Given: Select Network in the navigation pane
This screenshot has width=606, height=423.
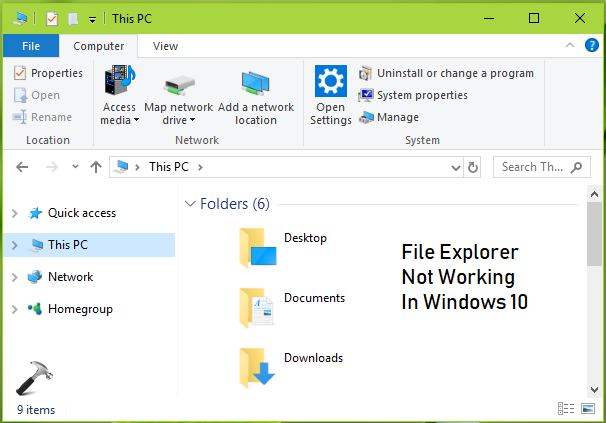Looking at the screenshot, I should point(70,277).
